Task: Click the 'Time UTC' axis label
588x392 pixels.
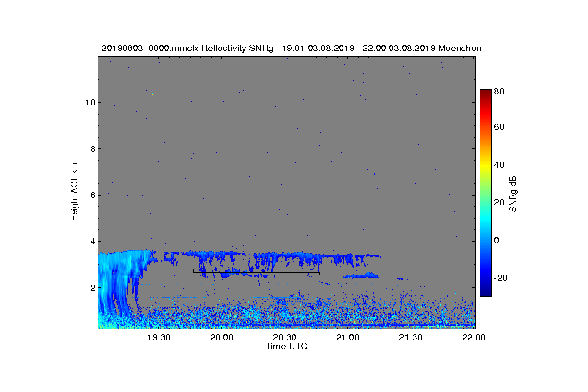Action: (x=286, y=346)
